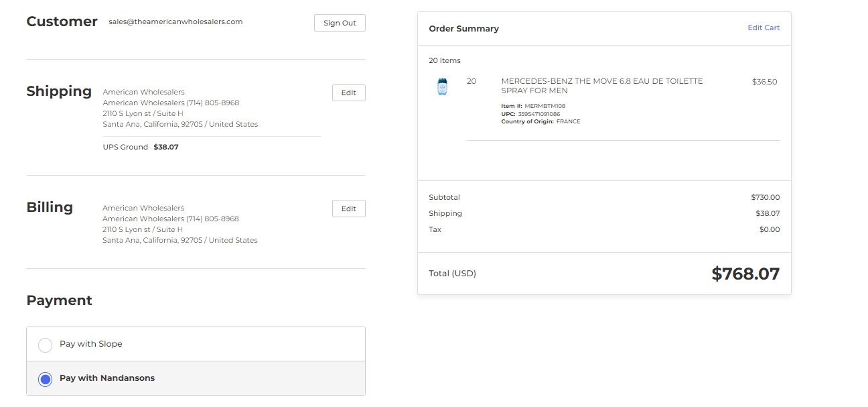Click the 20 Items count label
The image size is (868, 407).
tap(445, 60)
